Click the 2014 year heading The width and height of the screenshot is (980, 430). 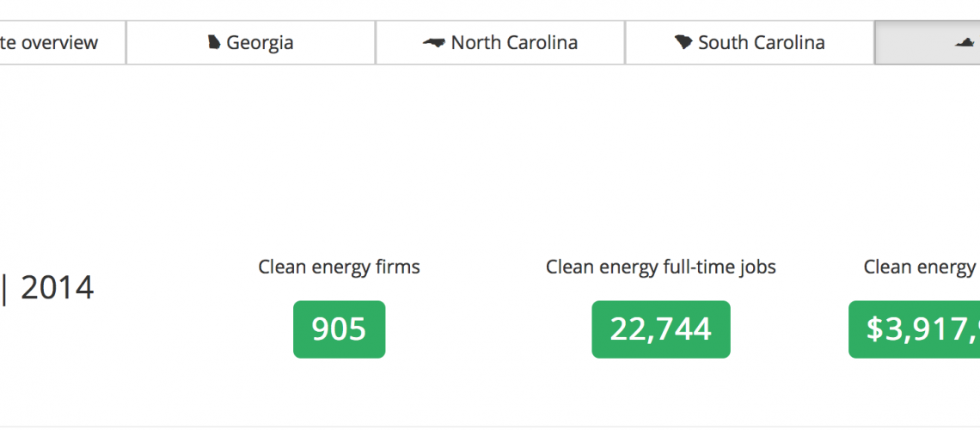pos(57,288)
